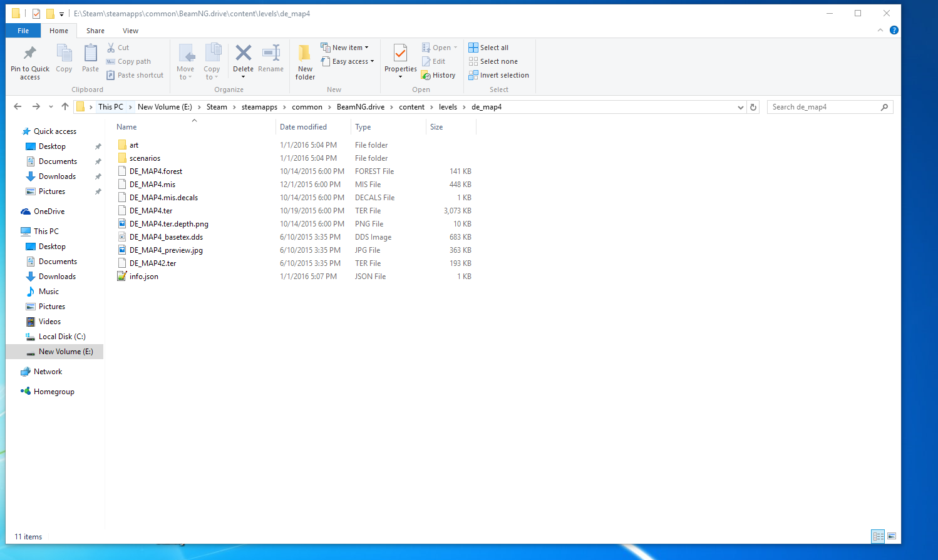Open Quick access in navigation pane

click(55, 131)
